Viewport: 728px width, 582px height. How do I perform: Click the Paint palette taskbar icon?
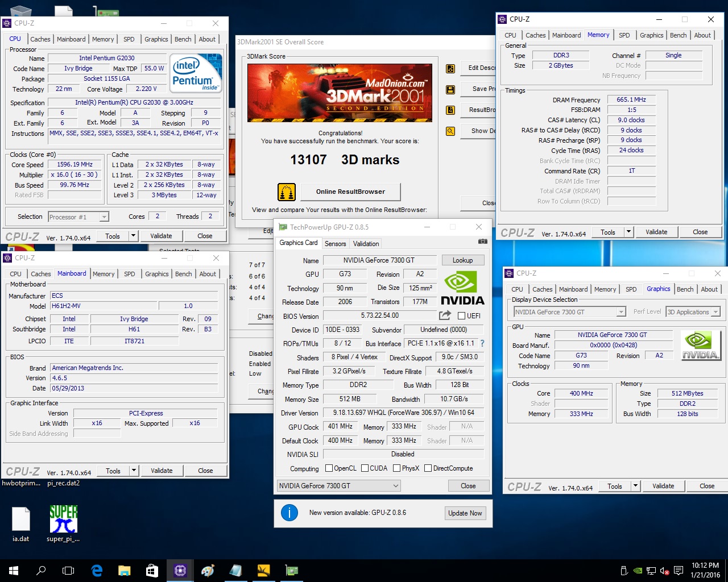(x=208, y=571)
